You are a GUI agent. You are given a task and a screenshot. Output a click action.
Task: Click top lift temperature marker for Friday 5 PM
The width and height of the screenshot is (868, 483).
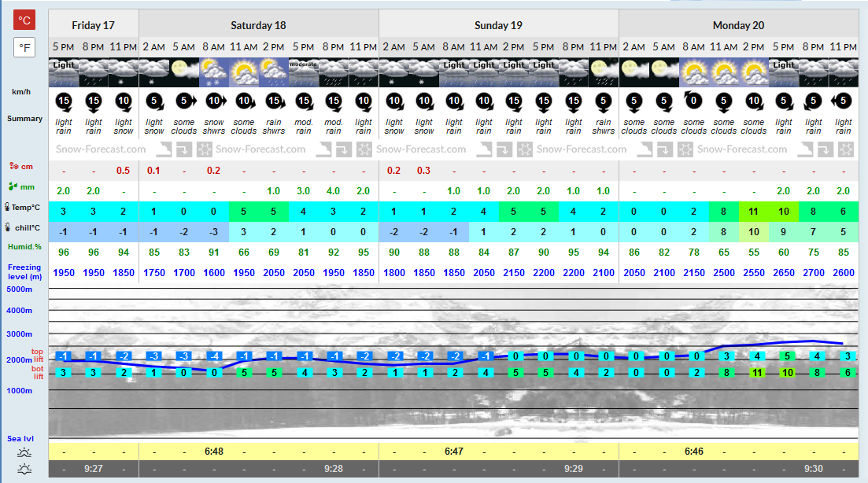(63, 356)
